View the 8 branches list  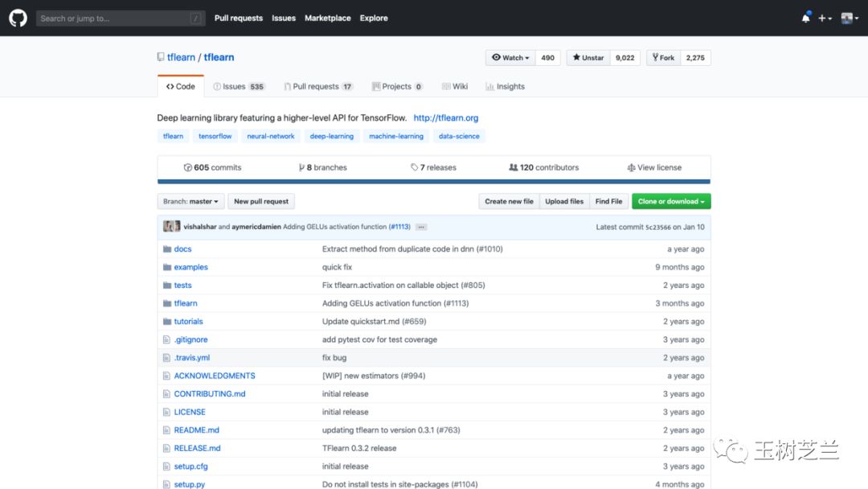click(323, 167)
